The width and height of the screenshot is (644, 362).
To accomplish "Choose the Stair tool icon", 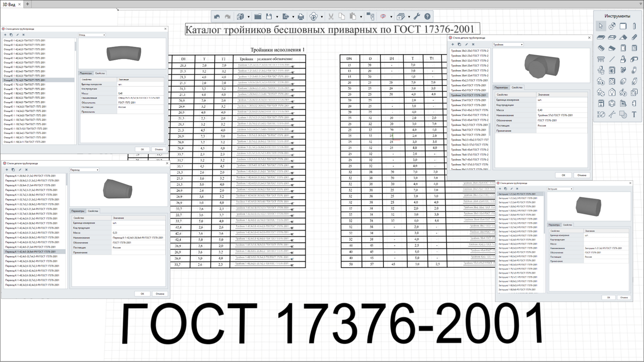I will pyautogui.click(x=601, y=48).
